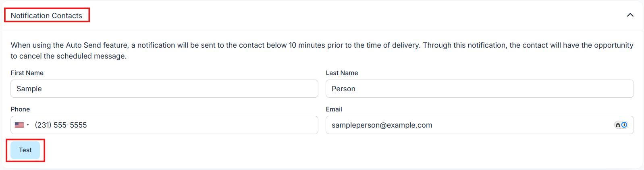This screenshot has height=170, width=644.
Task: Open the phone country code dropdown arrow
Action: (x=28, y=125)
